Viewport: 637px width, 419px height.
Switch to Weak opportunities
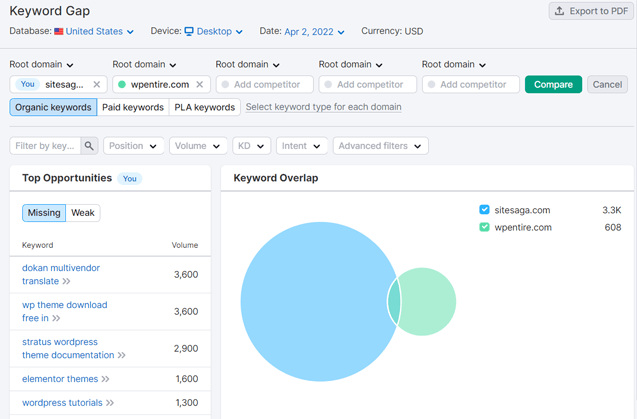point(83,213)
